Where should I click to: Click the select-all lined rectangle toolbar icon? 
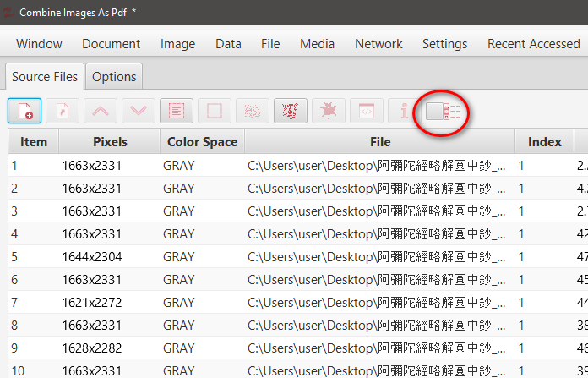[177, 111]
